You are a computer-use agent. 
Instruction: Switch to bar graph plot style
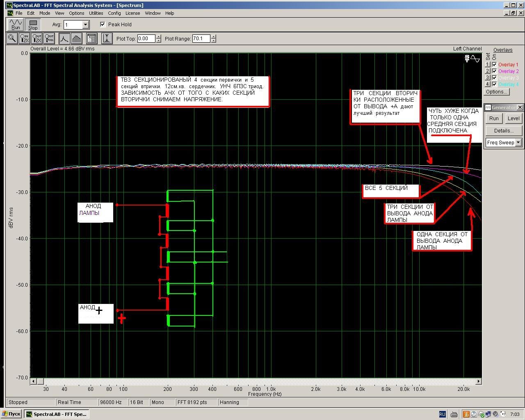pyautogui.click(x=77, y=39)
